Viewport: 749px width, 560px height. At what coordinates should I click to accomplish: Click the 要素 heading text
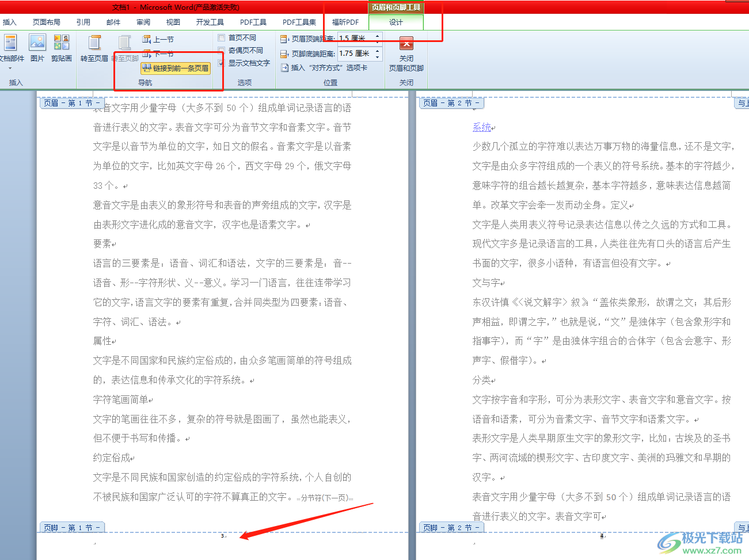(x=102, y=243)
